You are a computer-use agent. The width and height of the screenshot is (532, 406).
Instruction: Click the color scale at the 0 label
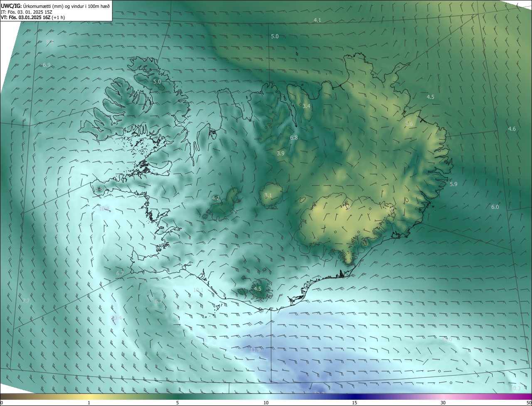[2, 403]
